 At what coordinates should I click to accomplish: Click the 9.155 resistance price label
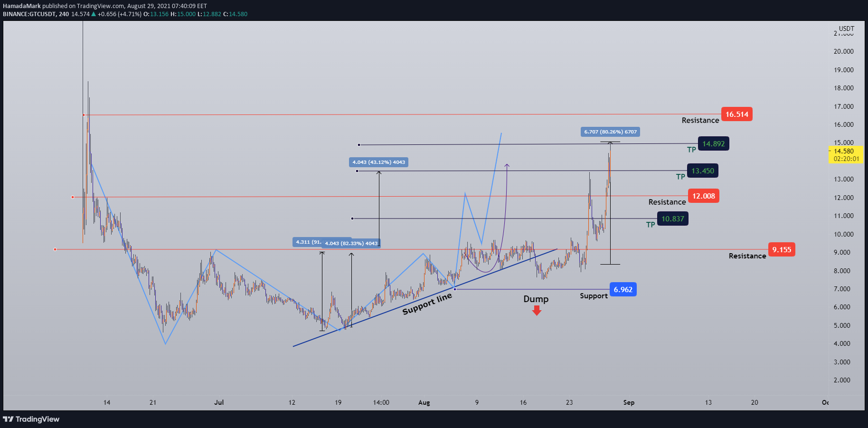pos(782,250)
